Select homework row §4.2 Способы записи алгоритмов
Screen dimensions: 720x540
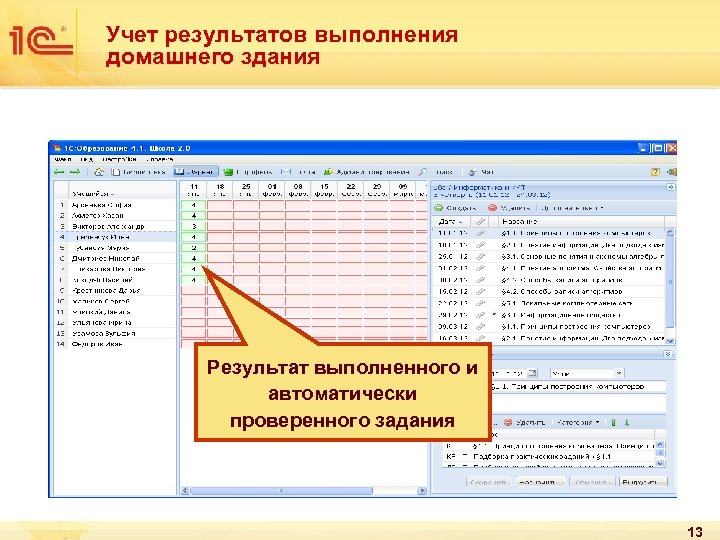(x=549, y=292)
